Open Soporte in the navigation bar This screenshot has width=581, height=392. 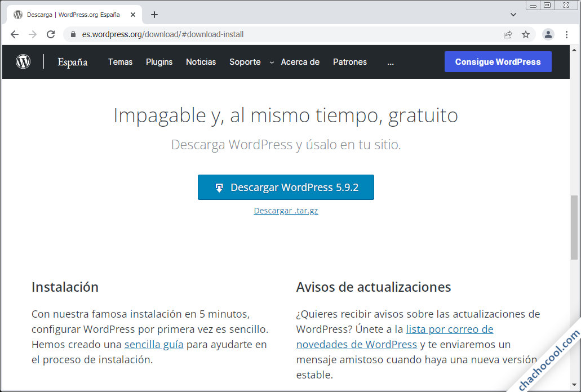pyautogui.click(x=245, y=62)
